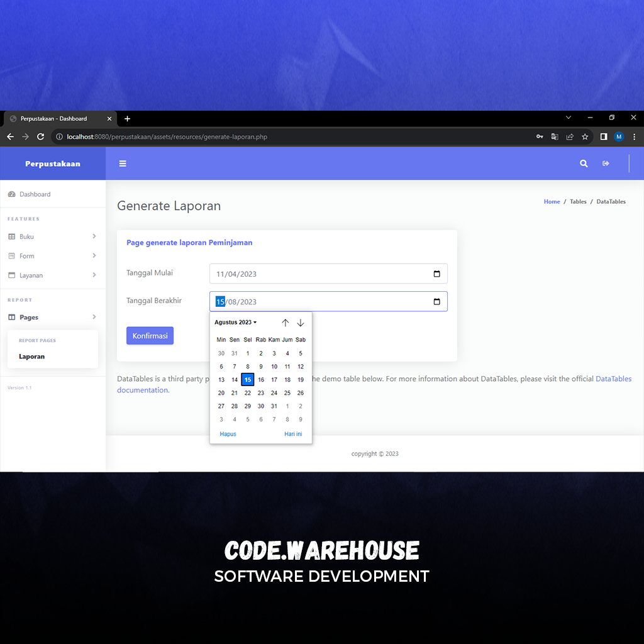Pick 24 in the calendar
This screenshot has width=644, height=644.
274,393
